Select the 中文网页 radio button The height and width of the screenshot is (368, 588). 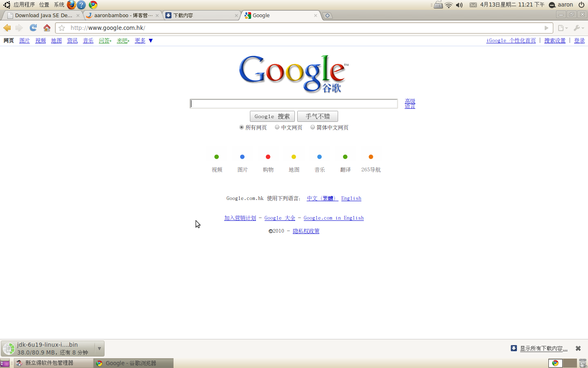click(x=277, y=127)
